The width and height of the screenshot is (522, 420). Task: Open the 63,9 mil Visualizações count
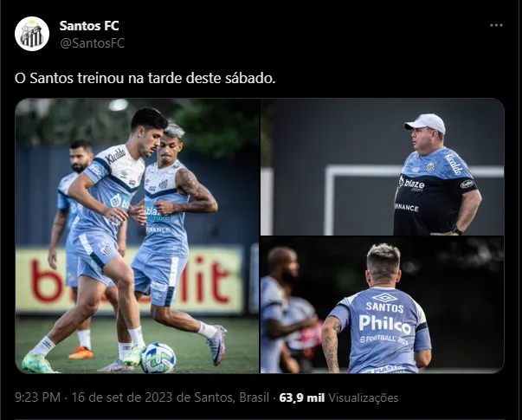click(x=338, y=397)
